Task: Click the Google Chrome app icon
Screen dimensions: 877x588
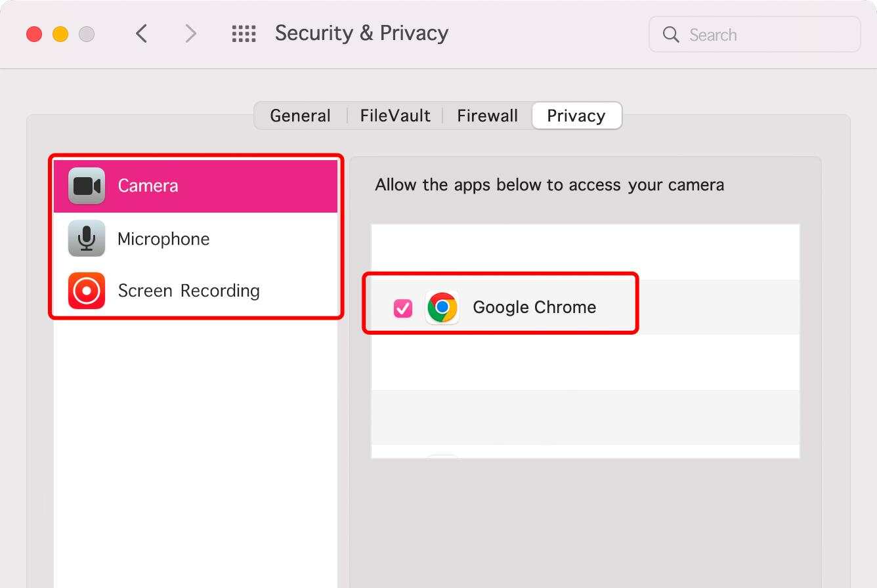Action: (442, 307)
